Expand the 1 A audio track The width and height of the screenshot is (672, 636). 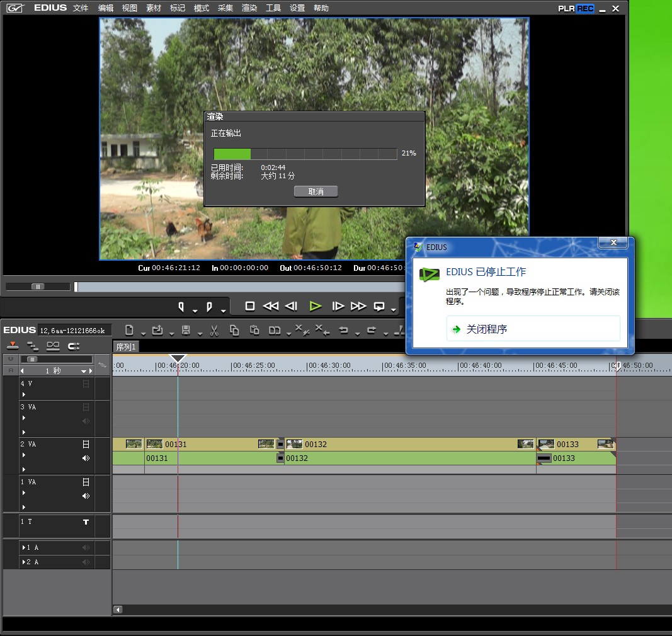(x=23, y=547)
